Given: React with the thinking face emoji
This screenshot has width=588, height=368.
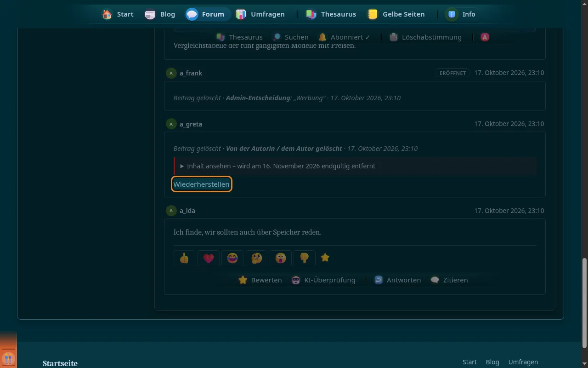Looking at the screenshot, I should click(257, 258).
